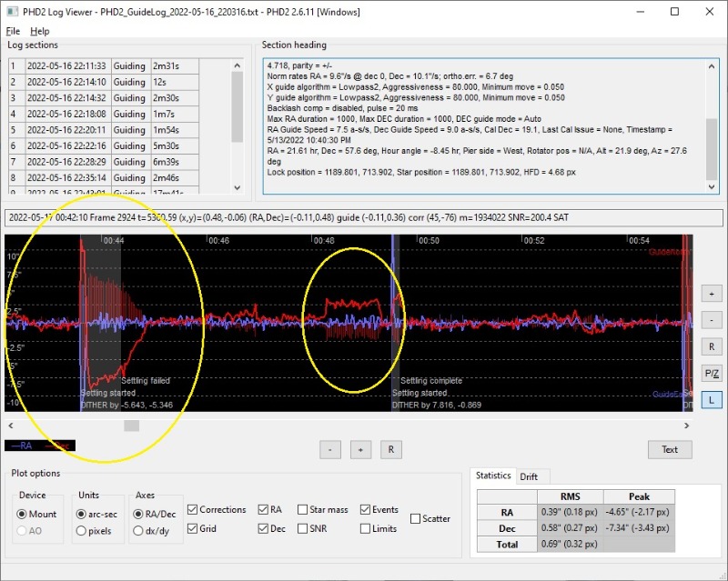Enable Scatter checkbox

(430, 519)
